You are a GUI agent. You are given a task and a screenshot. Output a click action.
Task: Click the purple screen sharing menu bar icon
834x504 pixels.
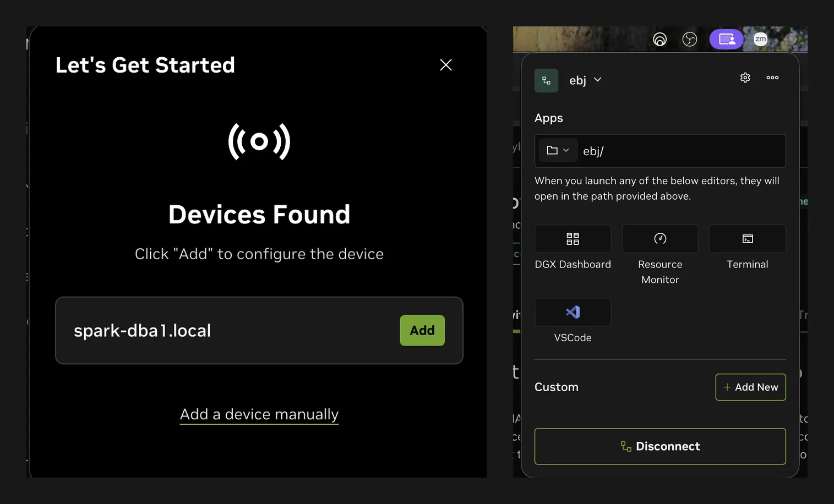tap(727, 40)
